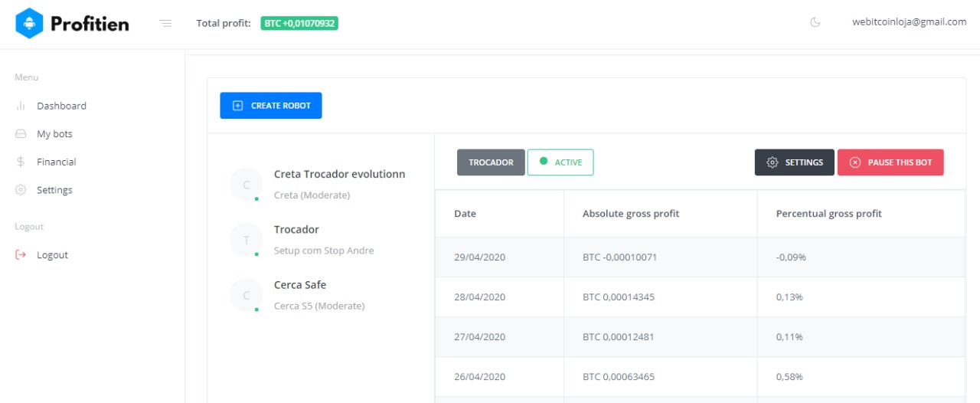The image size is (980, 403).
Task: Open Financial menu item
Action: (x=57, y=162)
